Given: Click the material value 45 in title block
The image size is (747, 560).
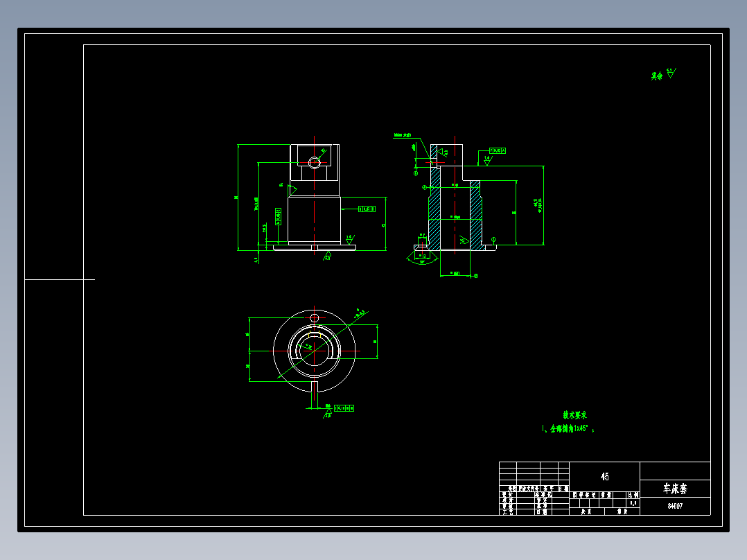Looking at the screenshot, I should pos(604,477).
